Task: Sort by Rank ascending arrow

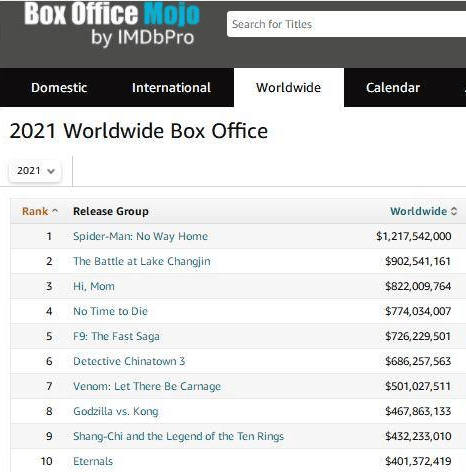Action: 55,211
